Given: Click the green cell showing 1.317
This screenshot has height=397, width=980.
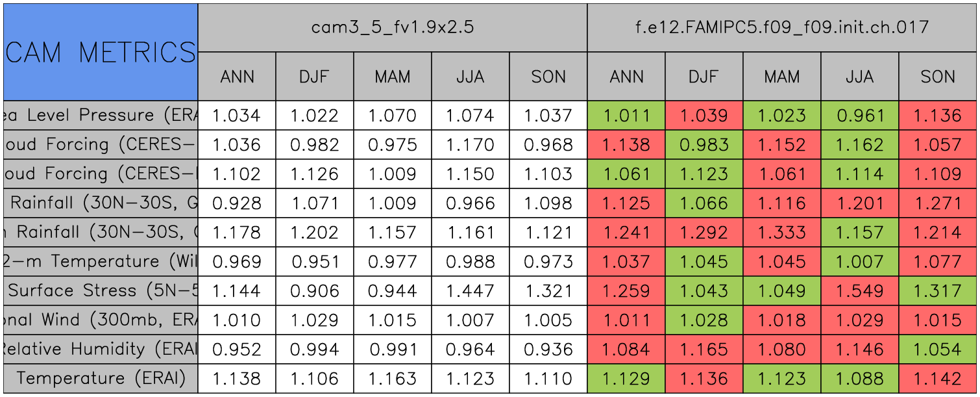Looking at the screenshot, I should (938, 290).
